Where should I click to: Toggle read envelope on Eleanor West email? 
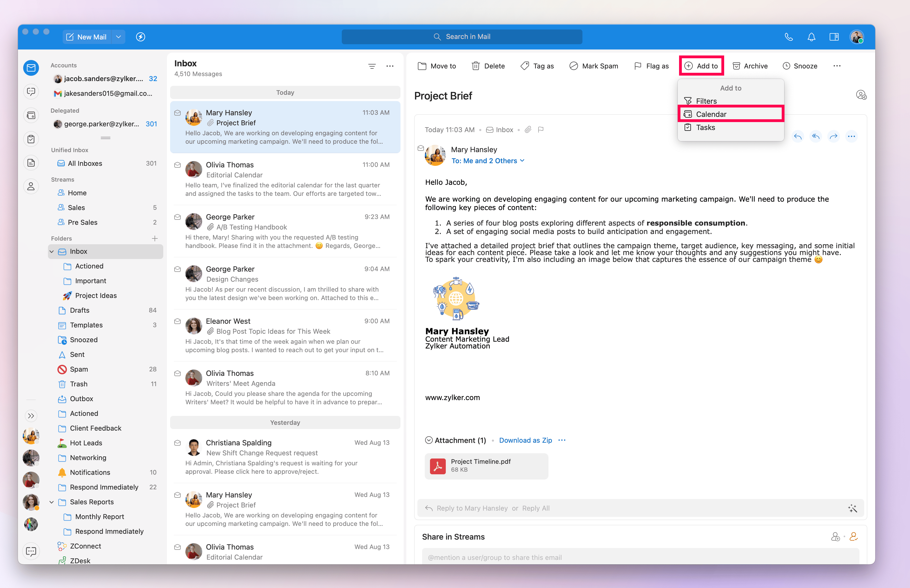[x=177, y=321]
